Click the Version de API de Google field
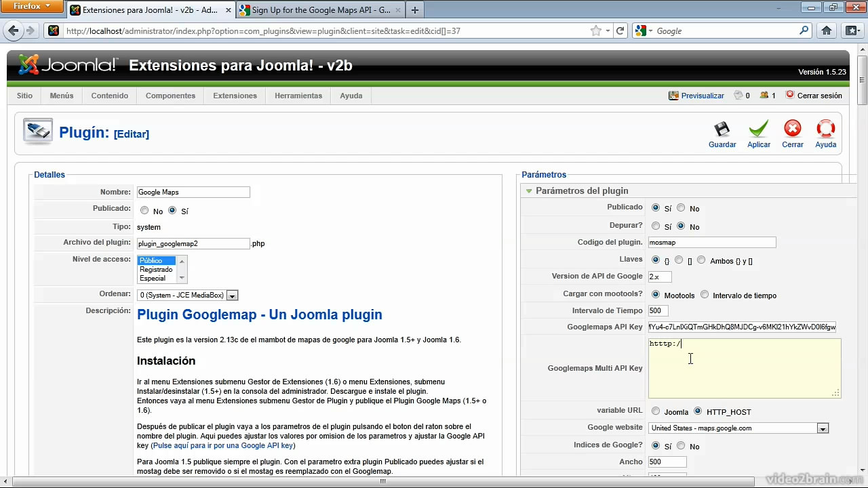 click(660, 277)
